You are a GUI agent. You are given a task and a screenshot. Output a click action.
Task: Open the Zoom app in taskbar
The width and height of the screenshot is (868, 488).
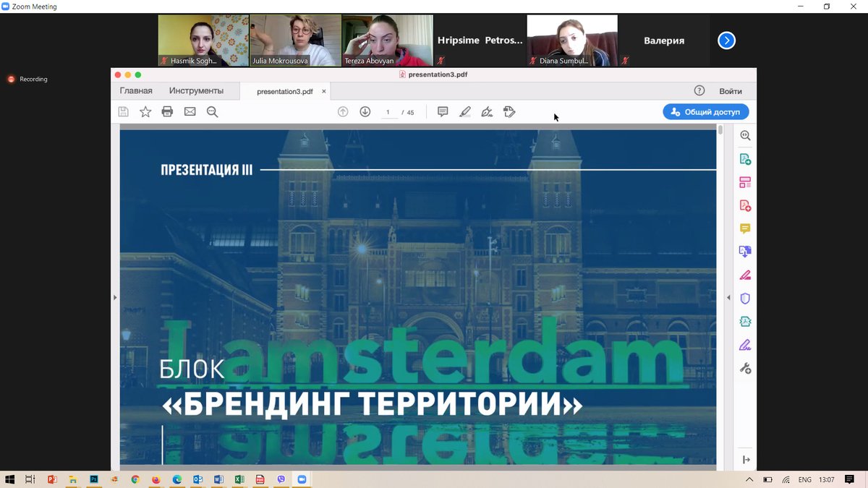click(302, 479)
